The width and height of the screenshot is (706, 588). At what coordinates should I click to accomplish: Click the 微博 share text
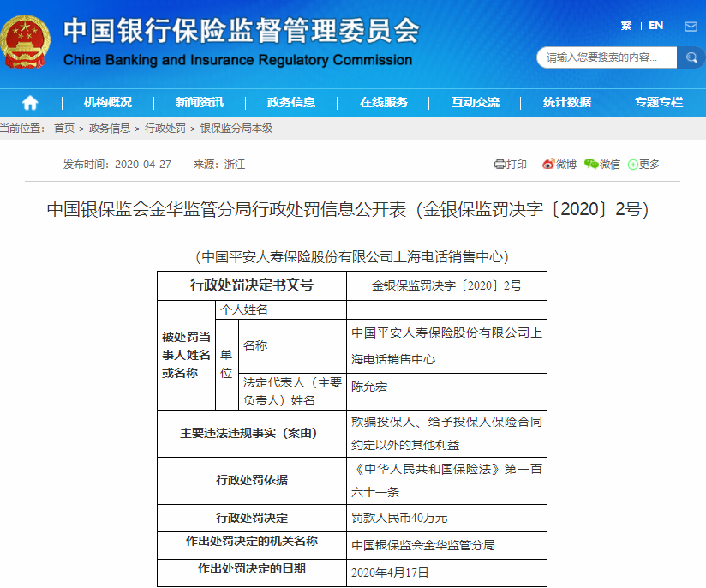566,165
